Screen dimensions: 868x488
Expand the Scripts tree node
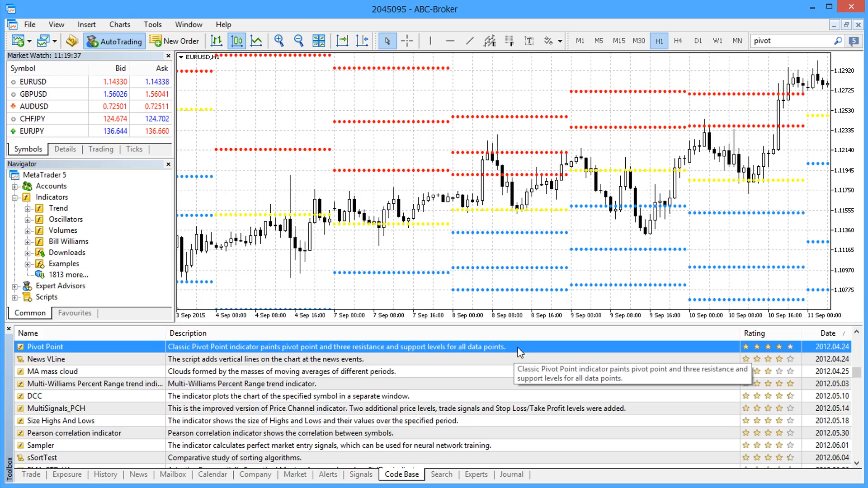(14, 298)
